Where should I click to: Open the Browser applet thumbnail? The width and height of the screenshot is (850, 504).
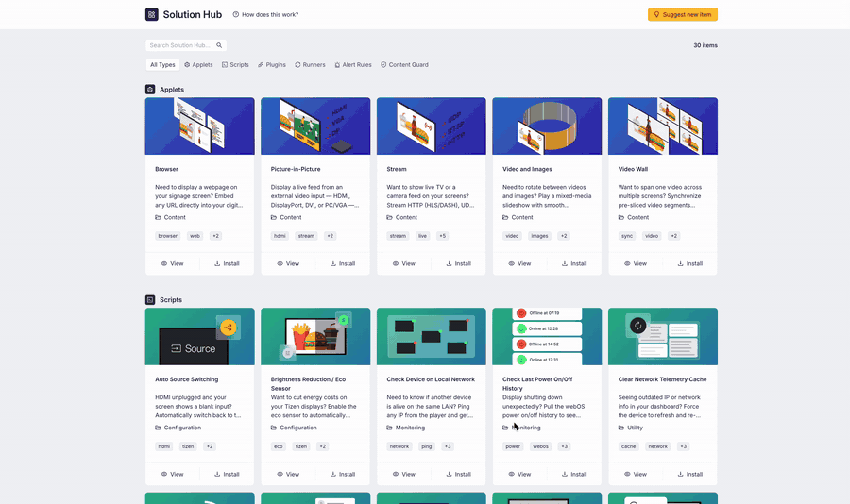pyautogui.click(x=199, y=126)
